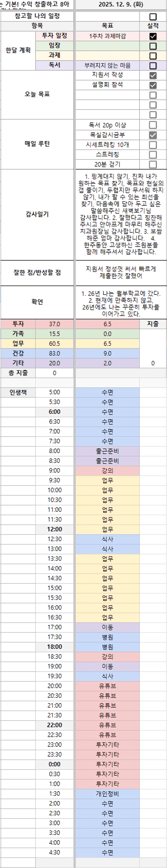Image resolution: width=167 pixels, height=868 pixels.
Task: Click the 잘한 점/반성할 점 entry cell
Action: click(121, 272)
